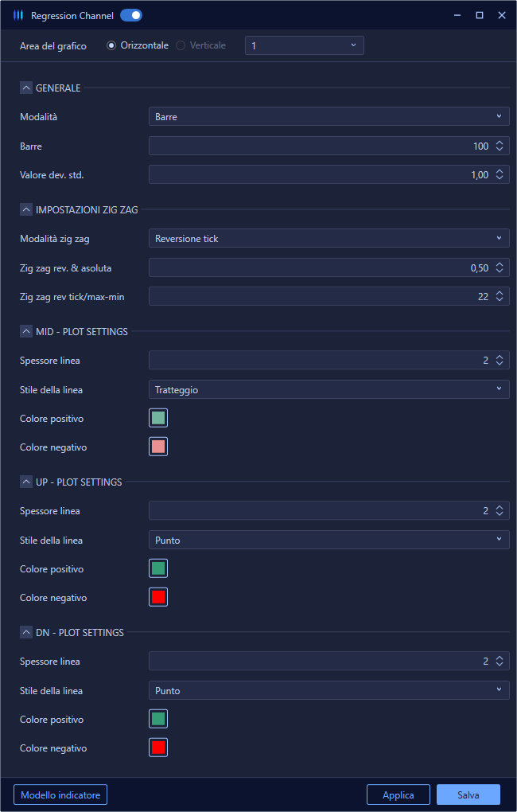This screenshot has width=517, height=812.
Task: Open the Modalità zig zag dropdown
Action: pyautogui.click(x=328, y=238)
